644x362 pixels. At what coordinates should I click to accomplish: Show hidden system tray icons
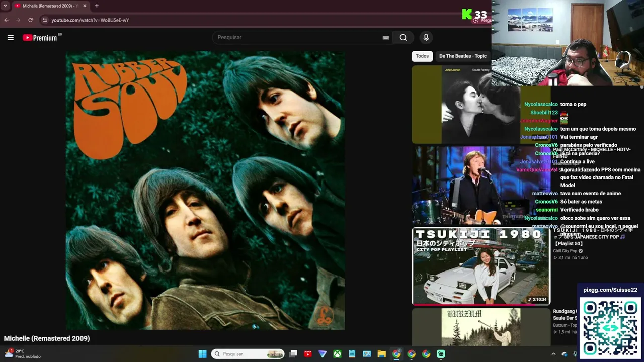click(x=553, y=354)
